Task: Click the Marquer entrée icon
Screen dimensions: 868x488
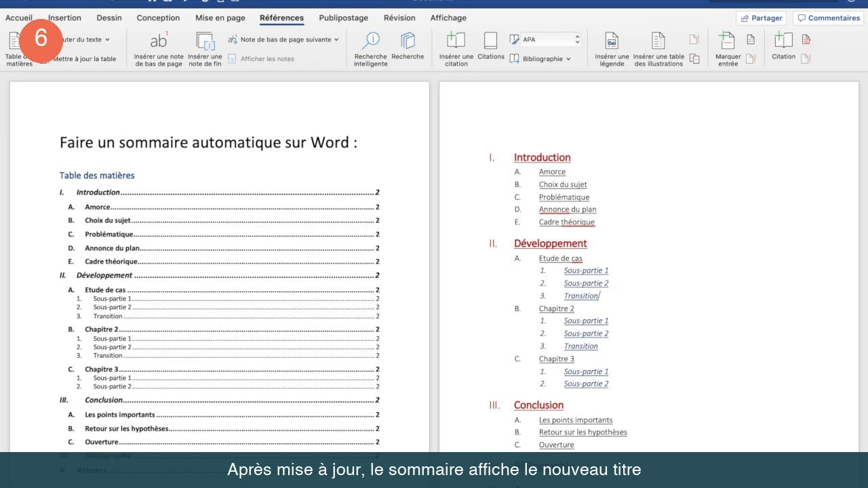Action: click(727, 41)
